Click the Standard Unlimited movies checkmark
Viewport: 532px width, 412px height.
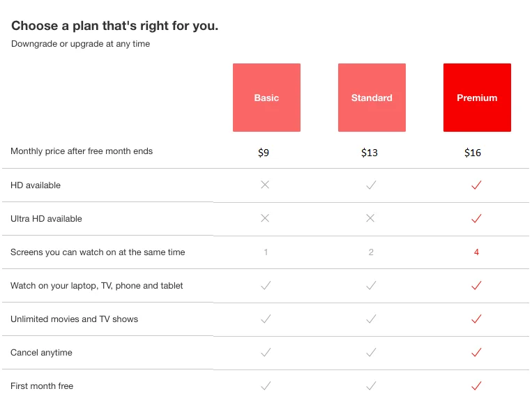[x=371, y=319]
